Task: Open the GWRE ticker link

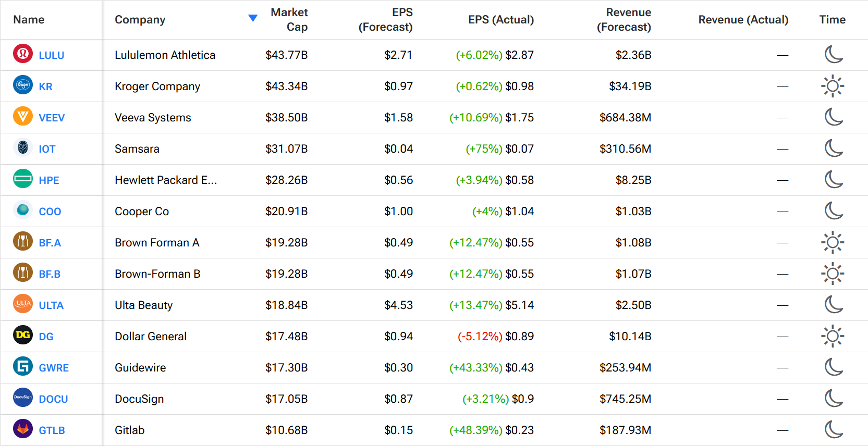Action: [54, 368]
